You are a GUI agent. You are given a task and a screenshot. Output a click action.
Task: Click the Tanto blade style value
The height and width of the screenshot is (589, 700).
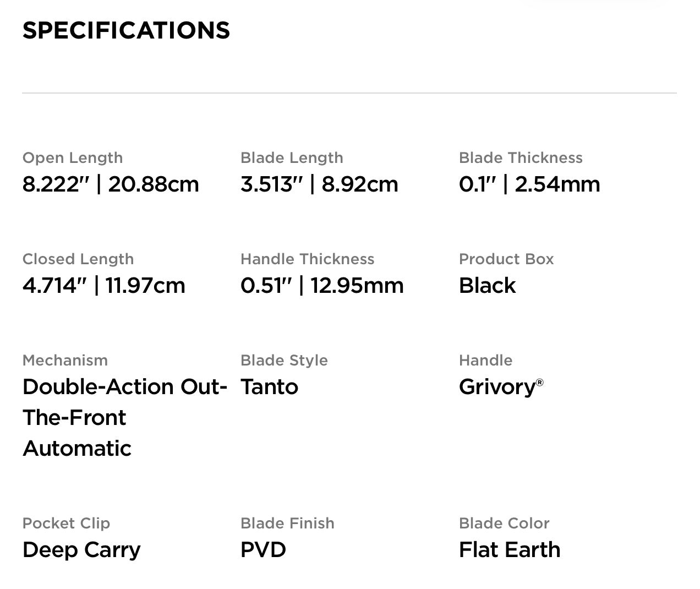[x=269, y=387]
